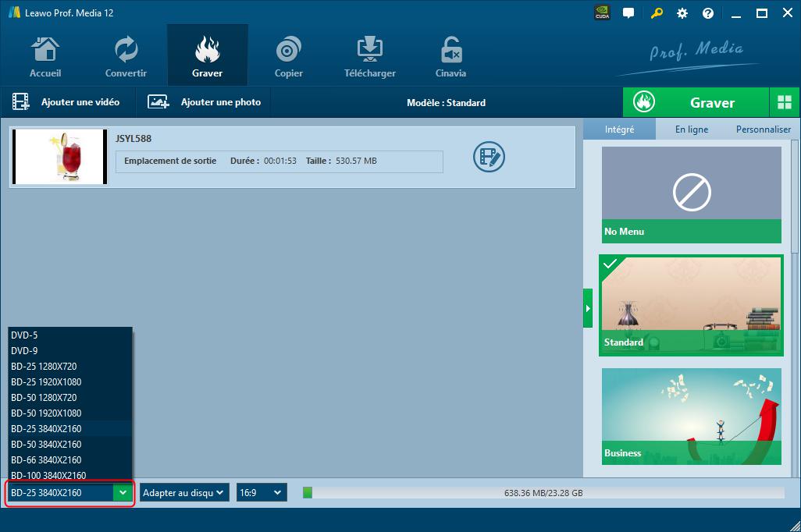Open the Graver burn module

click(208, 56)
